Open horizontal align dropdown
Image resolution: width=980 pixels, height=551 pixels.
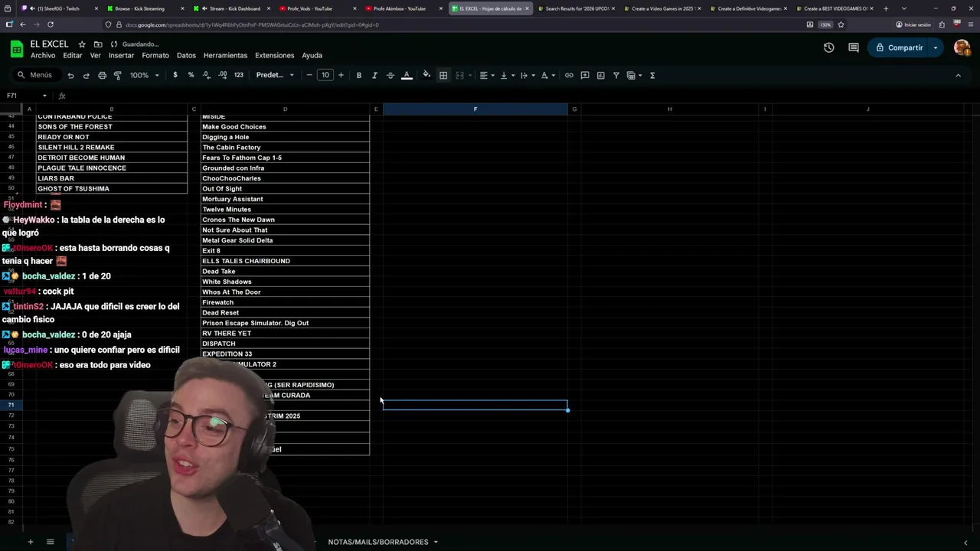click(x=486, y=75)
